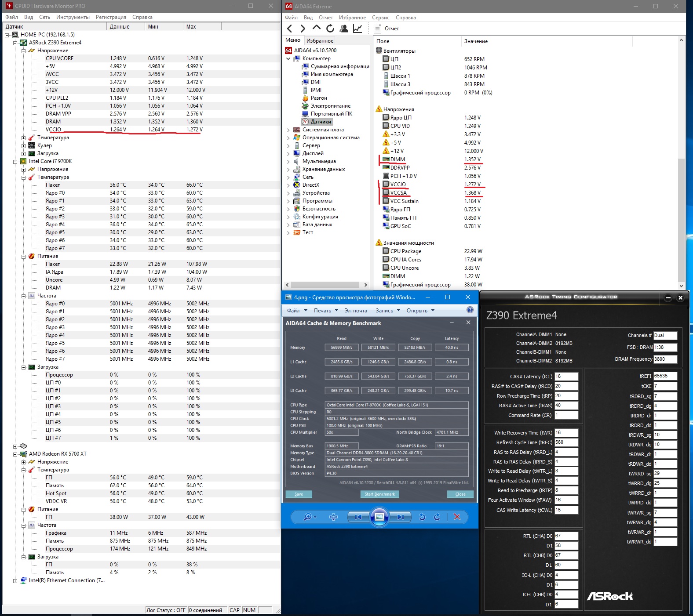Click the Отчёт report page icon
This screenshot has width=693, height=616.
tap(377, 29)
